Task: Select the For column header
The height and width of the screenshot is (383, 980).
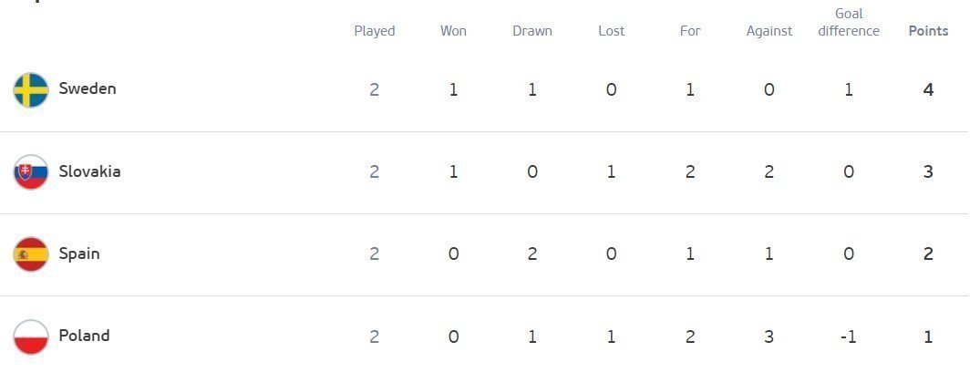Action: click(690, 31)
